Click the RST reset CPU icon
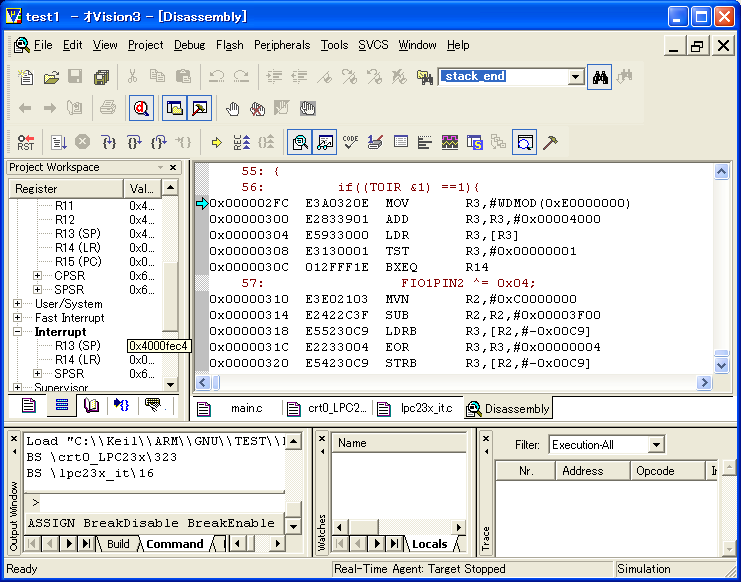 point(26,143)
